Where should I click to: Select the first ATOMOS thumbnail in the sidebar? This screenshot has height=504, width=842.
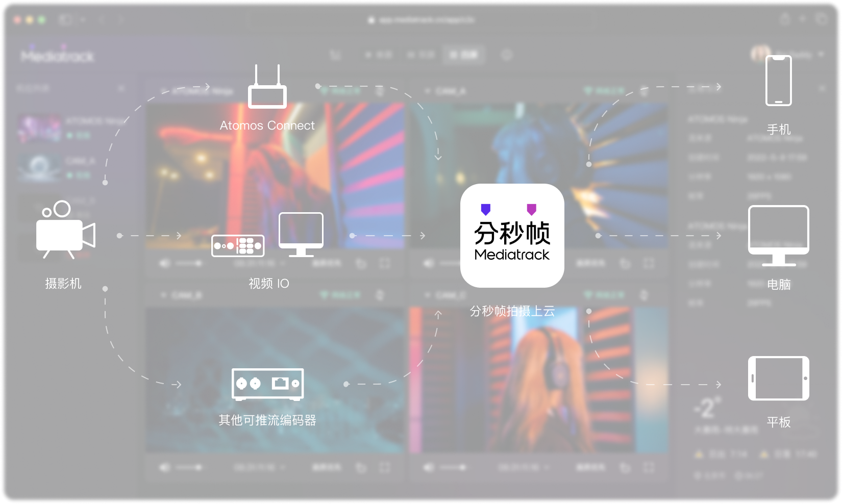39,128
